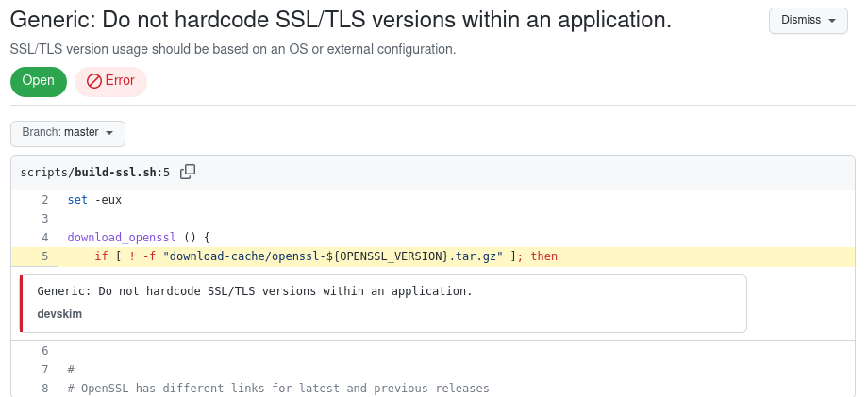Click the SSL/TLS version usage description text
The width and height of the screenshot is (868, 397).
(x=233, y=49)
